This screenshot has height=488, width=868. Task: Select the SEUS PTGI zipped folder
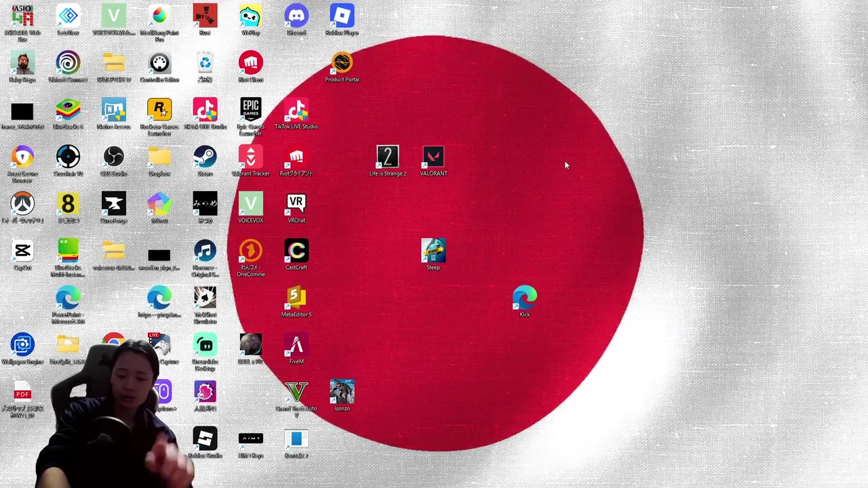(x=114, y=63)
